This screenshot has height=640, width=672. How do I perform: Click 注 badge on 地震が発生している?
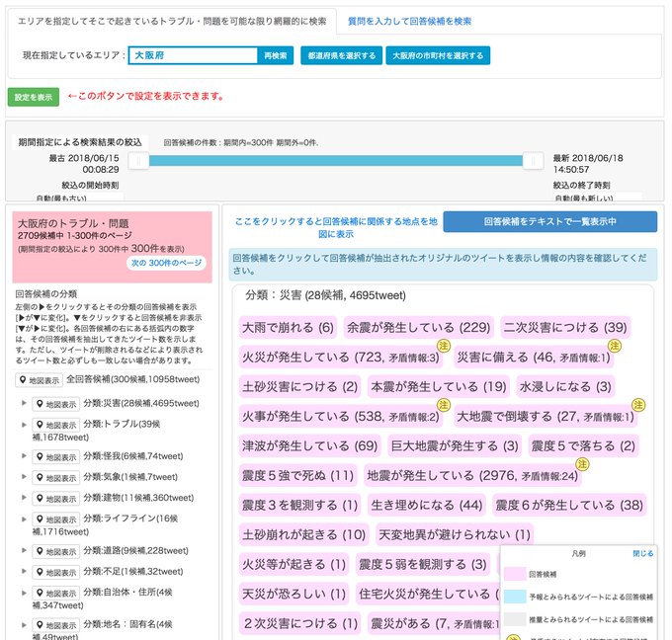click(582, 463)
